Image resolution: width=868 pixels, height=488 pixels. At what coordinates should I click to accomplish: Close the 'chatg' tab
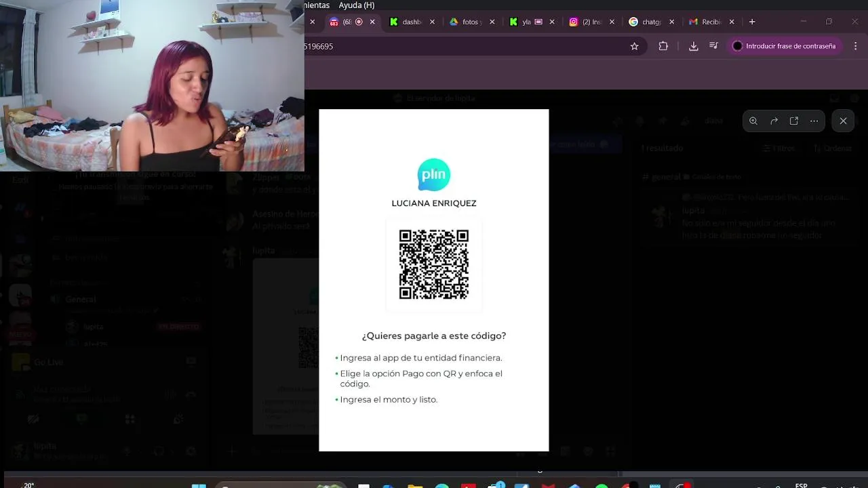click(671, 22)
